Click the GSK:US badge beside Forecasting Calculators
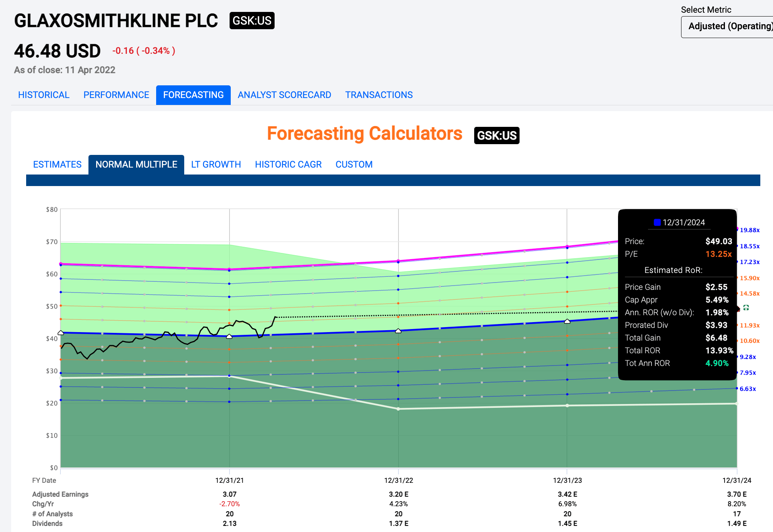773x532 pixels. click(x=496, y=135)
